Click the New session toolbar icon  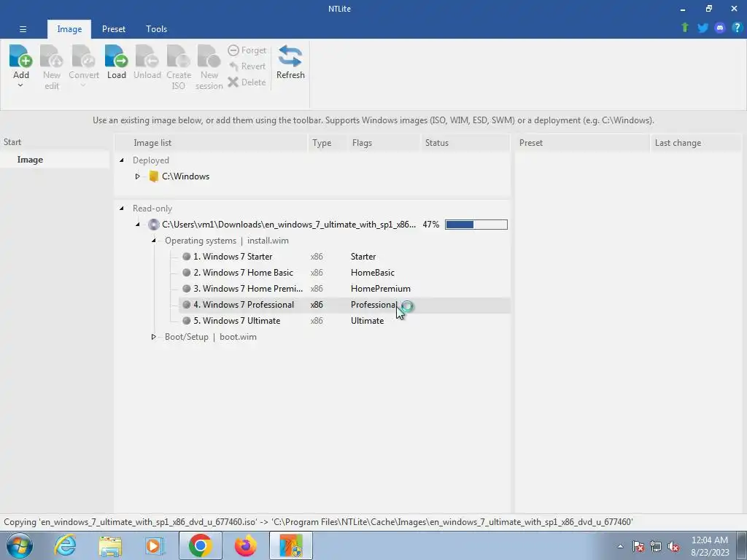tap(209, 56)
